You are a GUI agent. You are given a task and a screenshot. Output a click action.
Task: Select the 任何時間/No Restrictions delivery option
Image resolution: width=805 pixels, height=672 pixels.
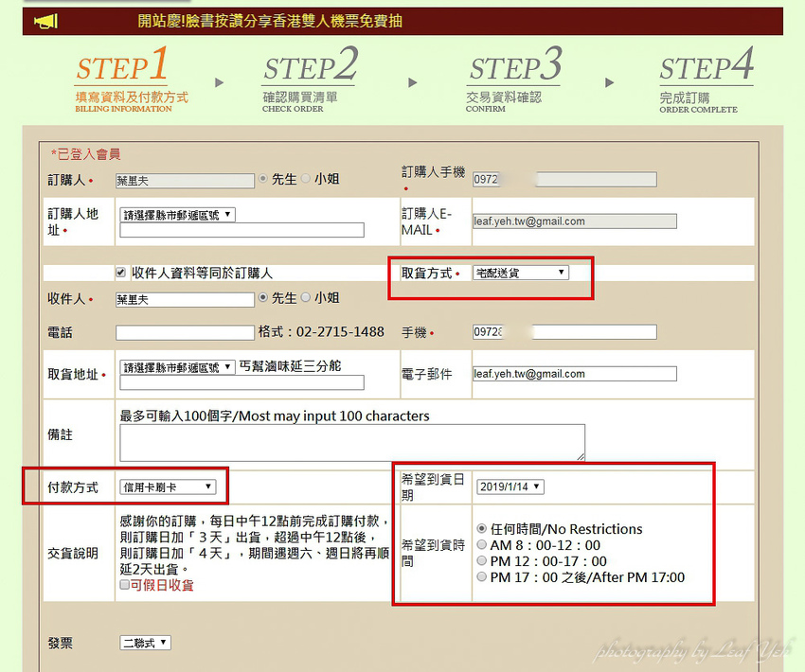pos(482,529)
